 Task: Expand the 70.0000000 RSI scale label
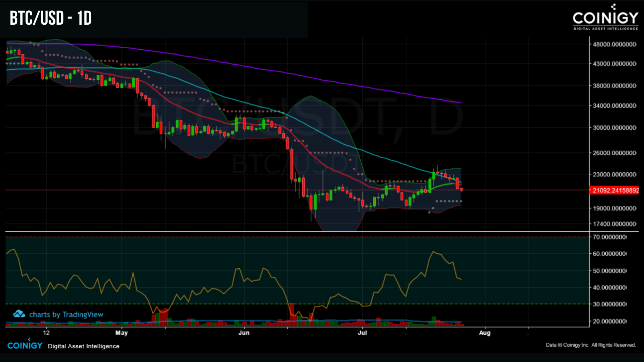[610, 237]
